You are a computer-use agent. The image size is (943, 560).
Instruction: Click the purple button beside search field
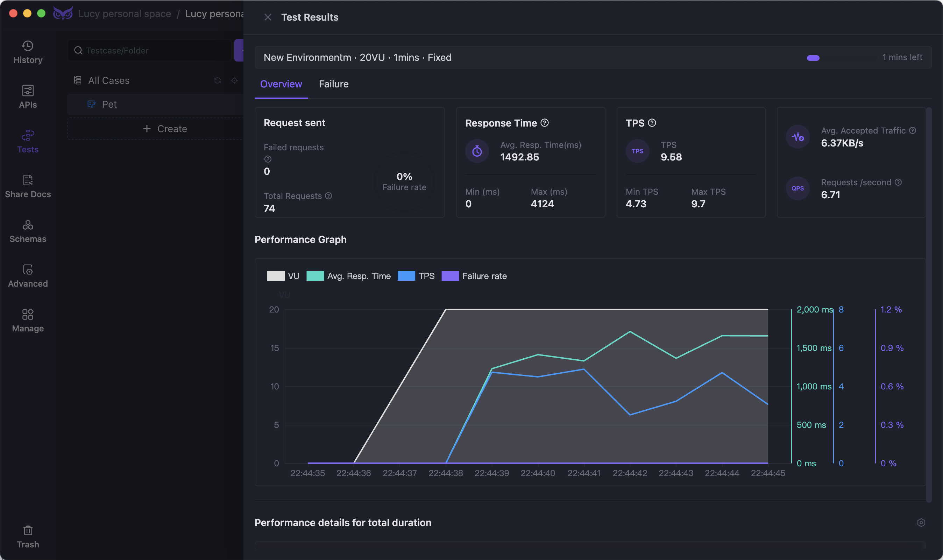239,50
